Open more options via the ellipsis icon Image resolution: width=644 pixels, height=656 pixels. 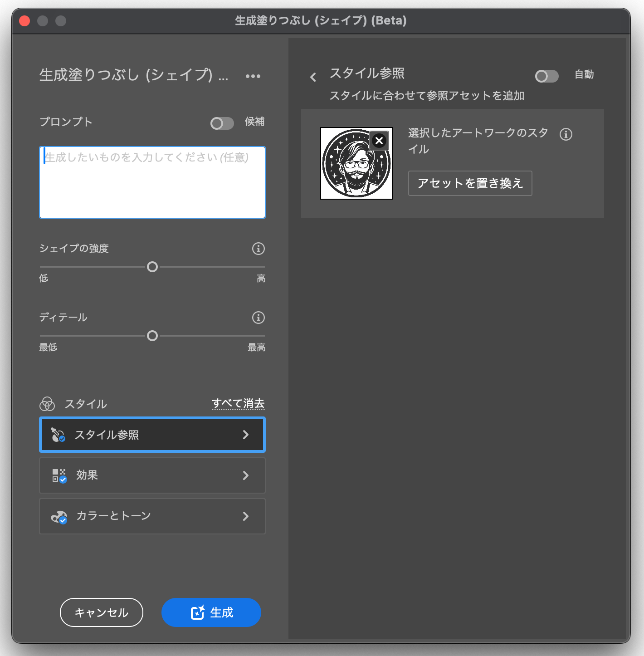pos(253,76)
